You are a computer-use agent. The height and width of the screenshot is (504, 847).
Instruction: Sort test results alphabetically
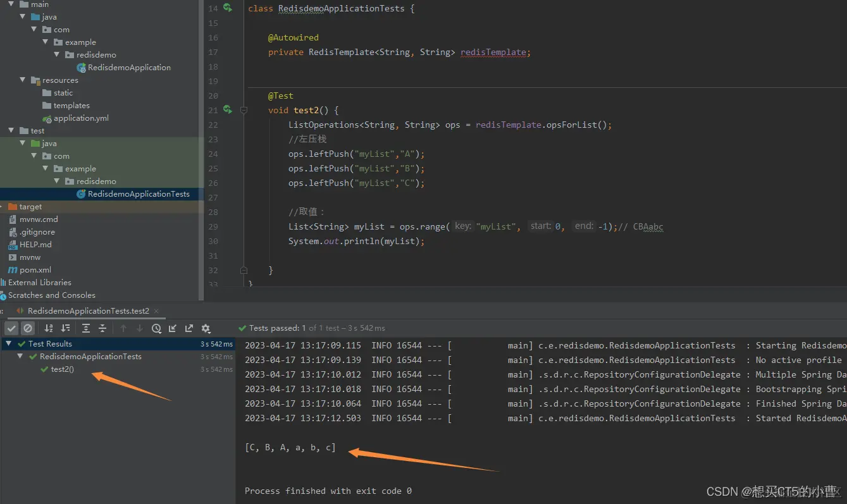49,328
